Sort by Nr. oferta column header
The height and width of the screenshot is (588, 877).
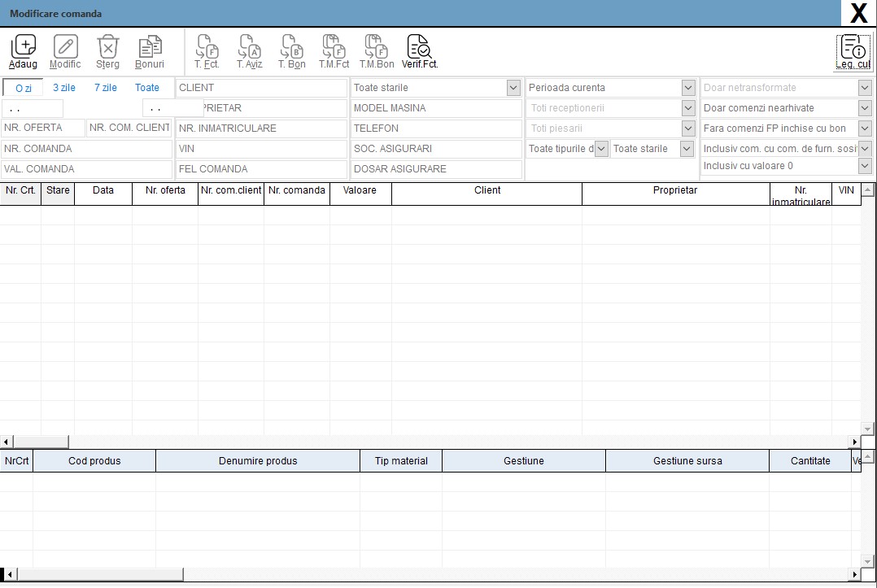coord(165,194)
